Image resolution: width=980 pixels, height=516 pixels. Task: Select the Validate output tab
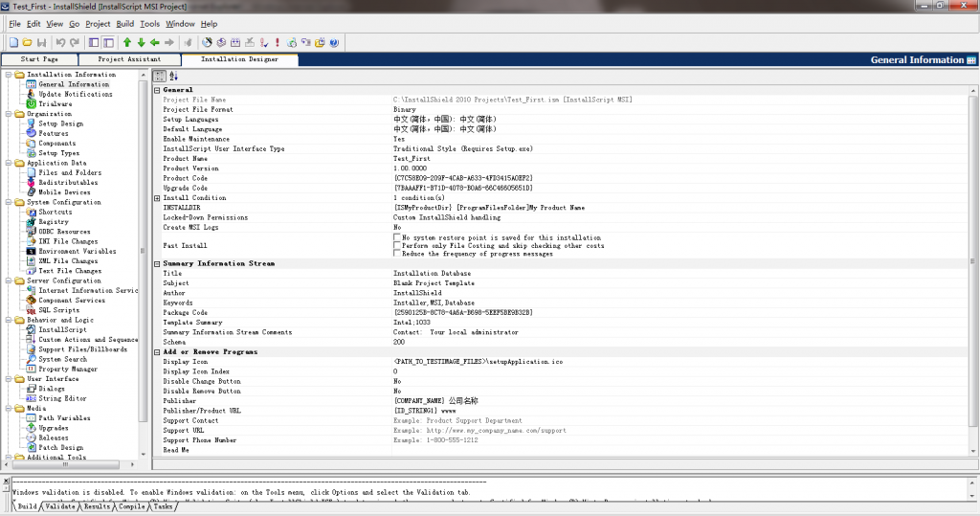click(59, 506)
